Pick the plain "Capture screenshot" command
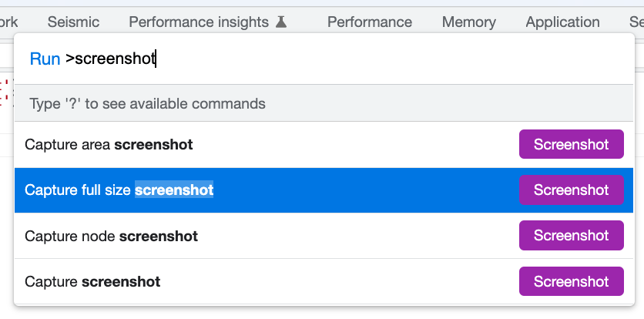The image size is (644, 319). tap(92, 281)
